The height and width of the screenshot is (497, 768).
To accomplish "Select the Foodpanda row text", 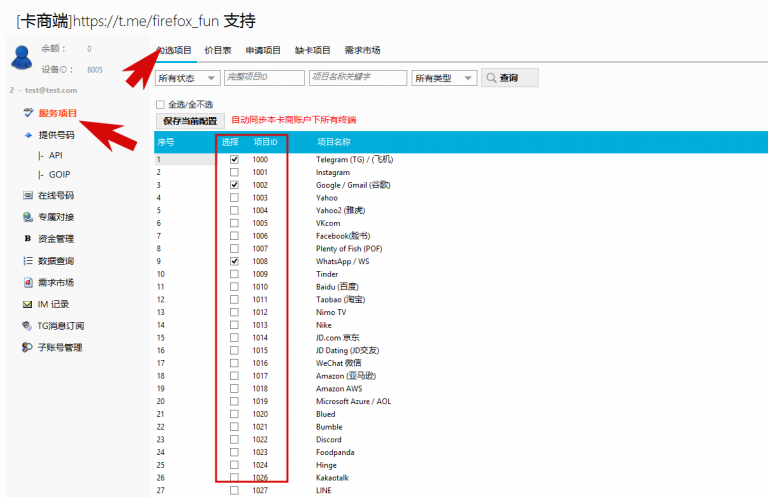I will 335,452.
